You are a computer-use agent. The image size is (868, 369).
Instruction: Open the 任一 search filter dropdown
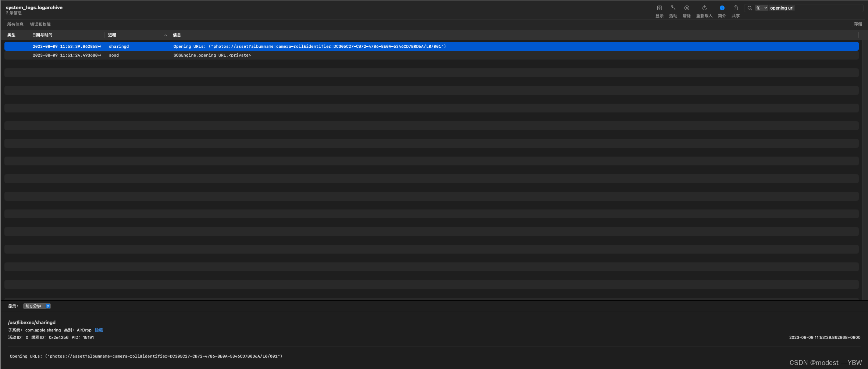(761, 8)
